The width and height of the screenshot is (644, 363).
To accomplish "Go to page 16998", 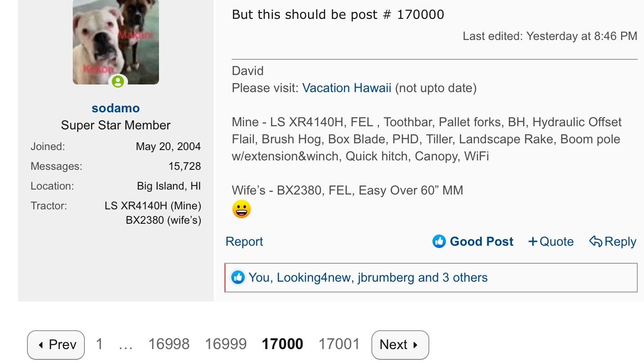I will click(169, 345).
